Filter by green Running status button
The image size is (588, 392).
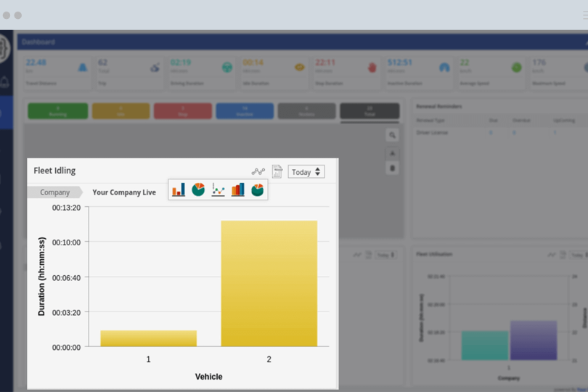click(x=58, y=111)
